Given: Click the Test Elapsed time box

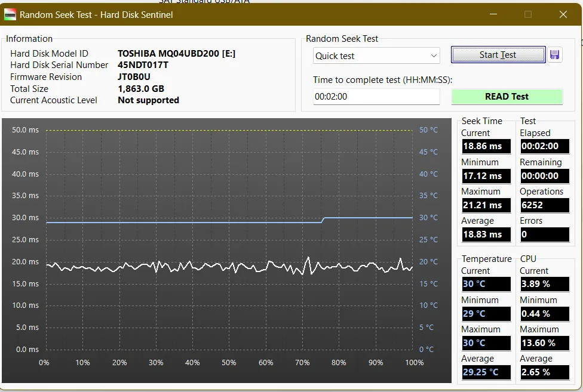Looking at the screenshot, I should click(x=544, y=146).
